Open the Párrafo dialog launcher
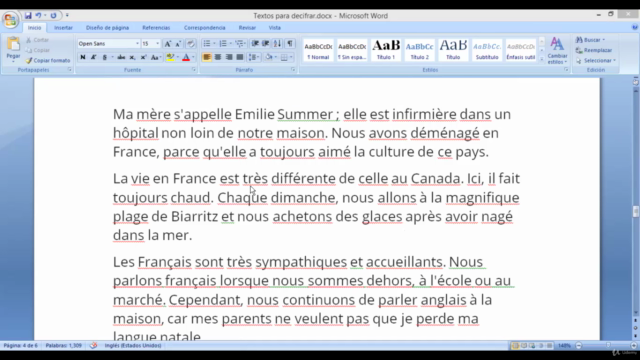Viewport: 640px width, 360px height. [x=293, y=70]
